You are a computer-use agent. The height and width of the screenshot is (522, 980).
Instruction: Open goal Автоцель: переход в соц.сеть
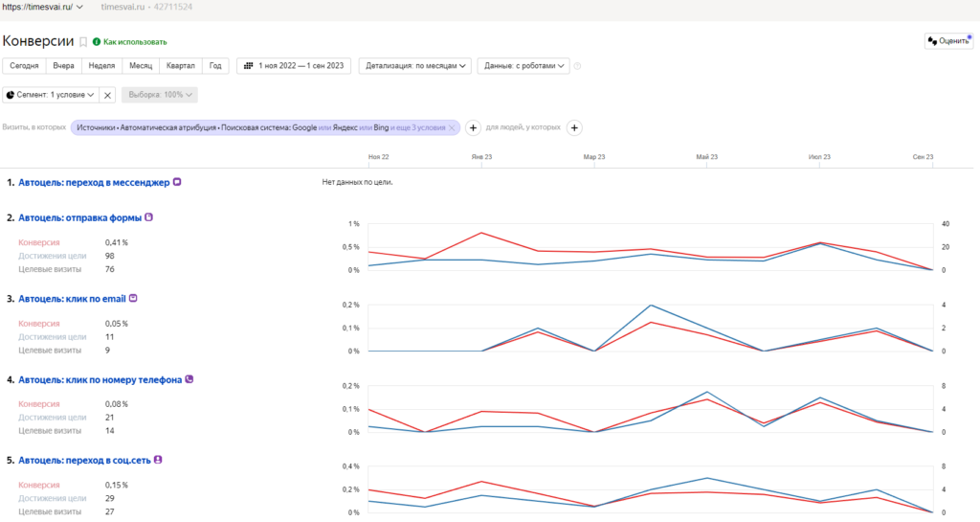coord(84,460)
